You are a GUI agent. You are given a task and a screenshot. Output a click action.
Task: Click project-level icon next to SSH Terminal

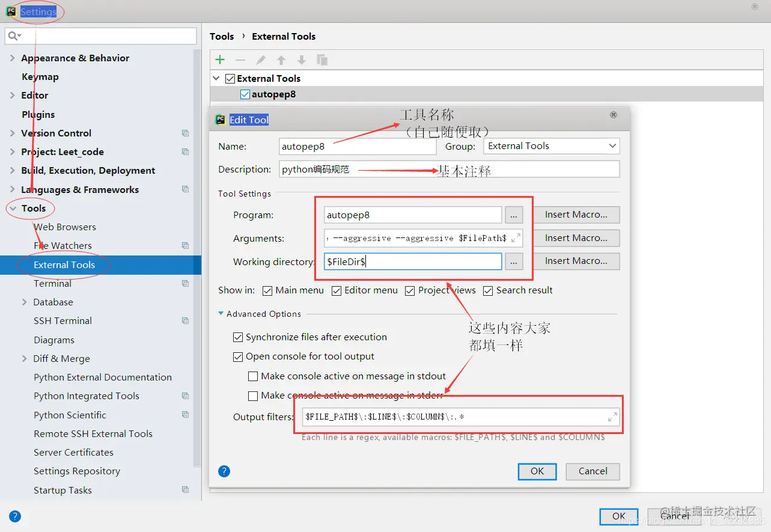(185, 321)
